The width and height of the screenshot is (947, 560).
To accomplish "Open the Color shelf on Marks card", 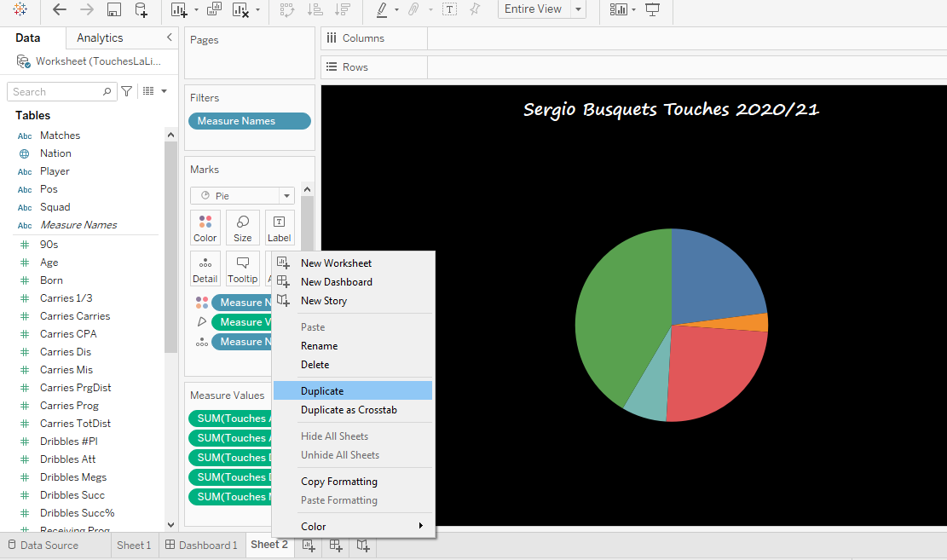I will (205, 227).
